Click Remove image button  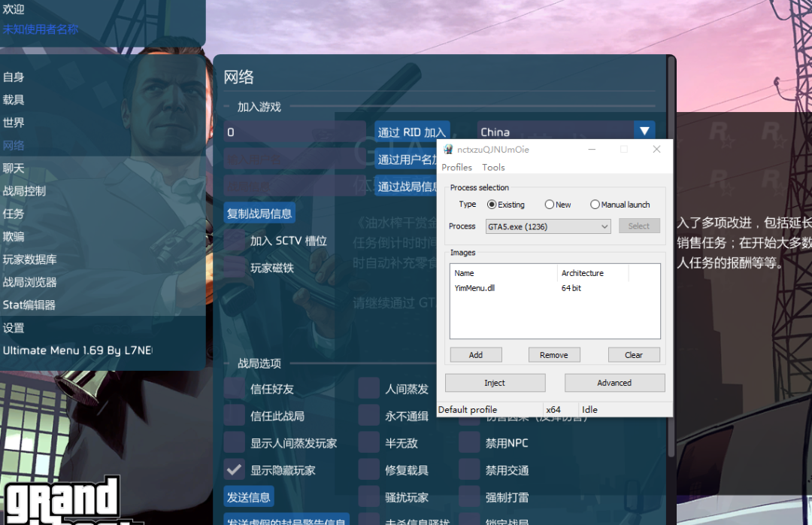click(x=554, y=355)
